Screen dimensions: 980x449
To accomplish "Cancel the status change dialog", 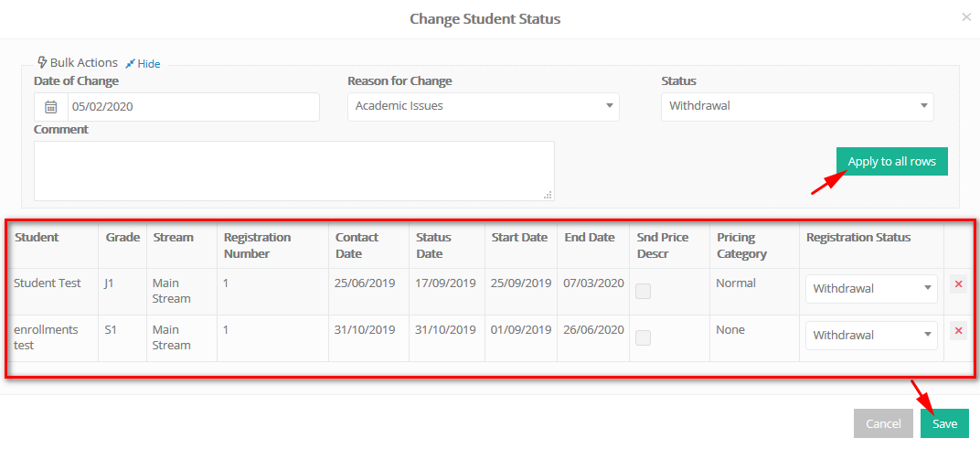I will coord(883,423).
